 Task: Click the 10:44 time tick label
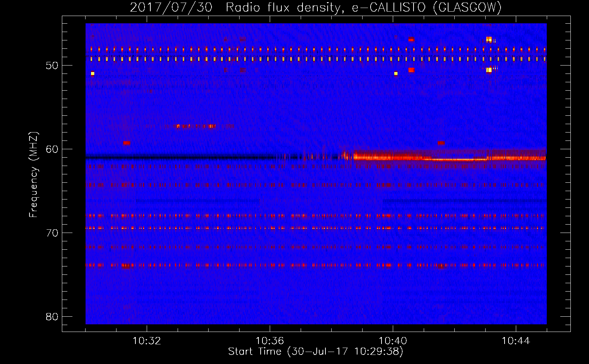point(516,341)
